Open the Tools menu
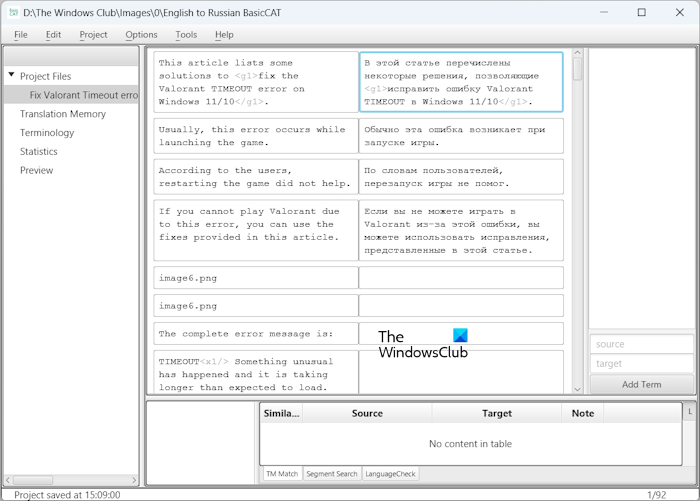Image resolution: width=700 pixels, height=501 pixels. (186, 34)
